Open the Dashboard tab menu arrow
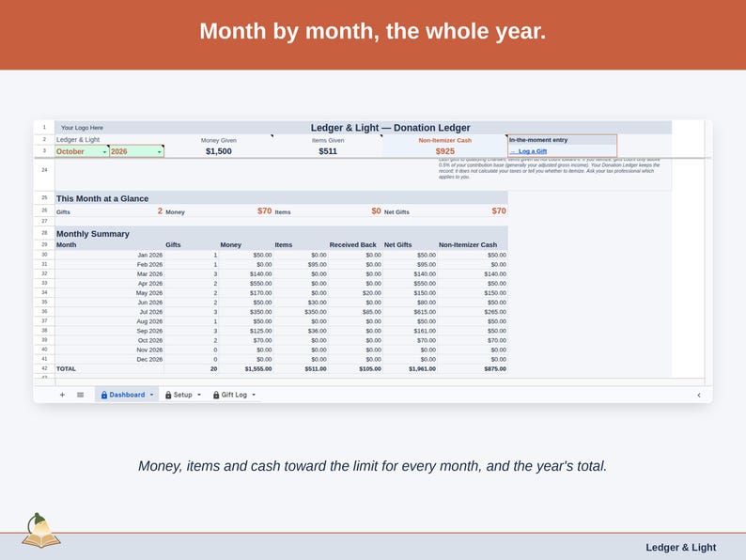The width and height of the screenshot is (746, 560). (x=152, y=395)
